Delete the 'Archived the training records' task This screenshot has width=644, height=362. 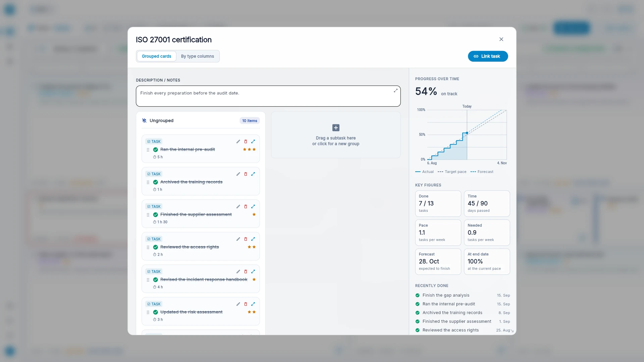[x=246, y=174]
